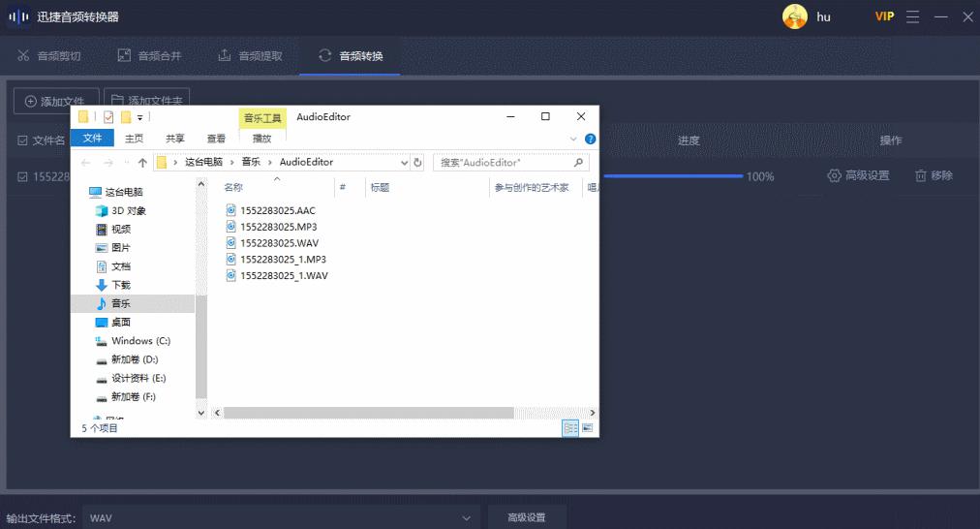The height and width of the screenshot is (529, 980).
Task: Sort by 参与创作的艺术家 column header
Action: pos(532,187)
